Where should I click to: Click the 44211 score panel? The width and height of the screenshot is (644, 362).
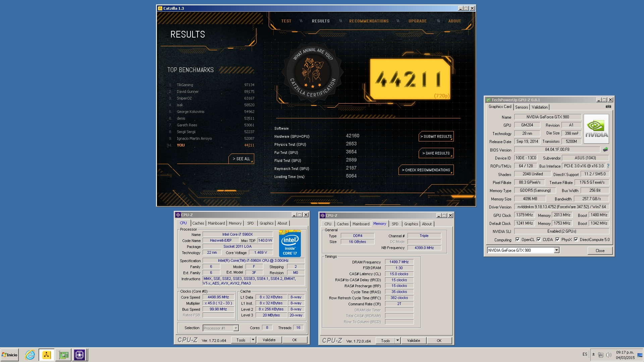pyautogui.click(x=410, y=79)
